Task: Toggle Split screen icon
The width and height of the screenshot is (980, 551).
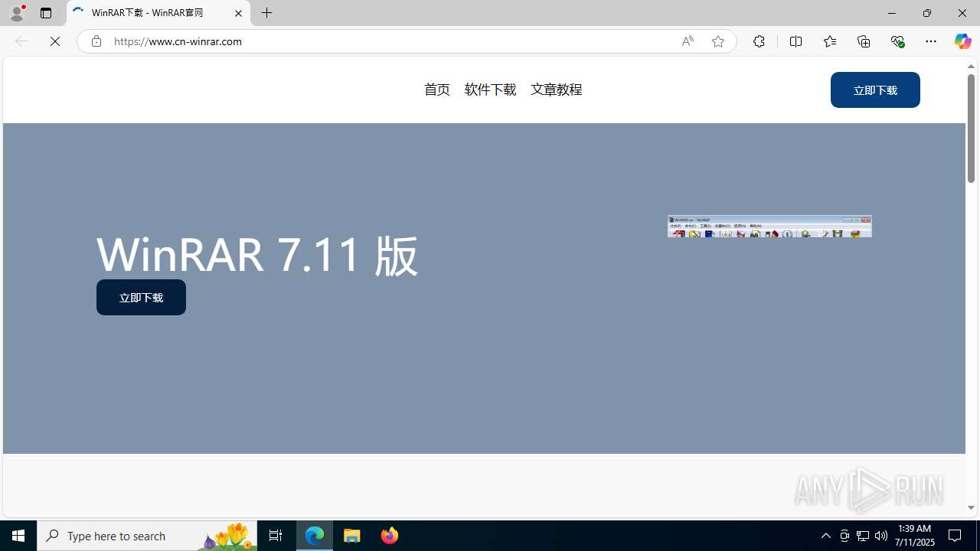Action: [x=795, y=41]
